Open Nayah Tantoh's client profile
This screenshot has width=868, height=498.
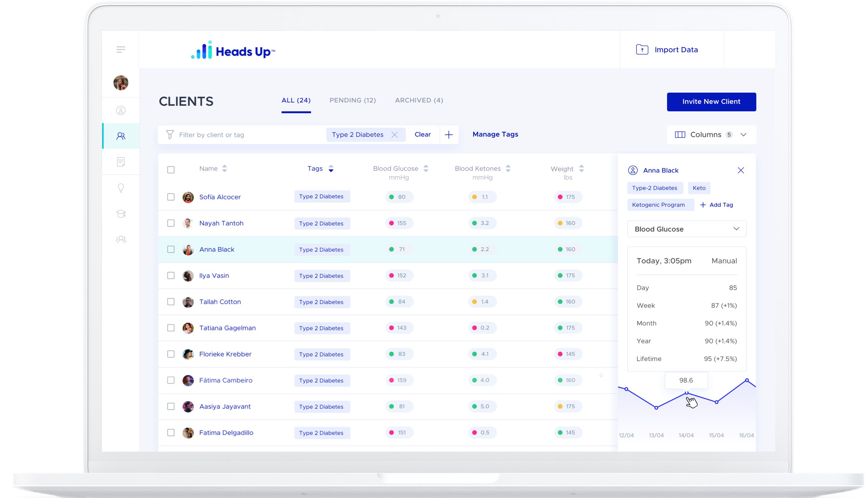coord(221,223)
